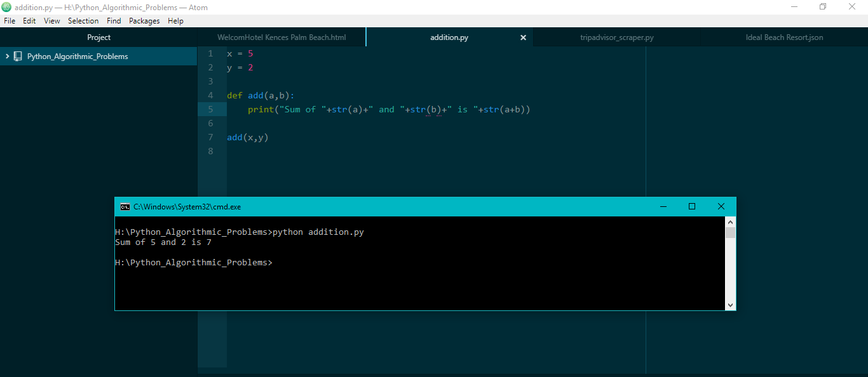Open the View menu

(x=51, y=20)
